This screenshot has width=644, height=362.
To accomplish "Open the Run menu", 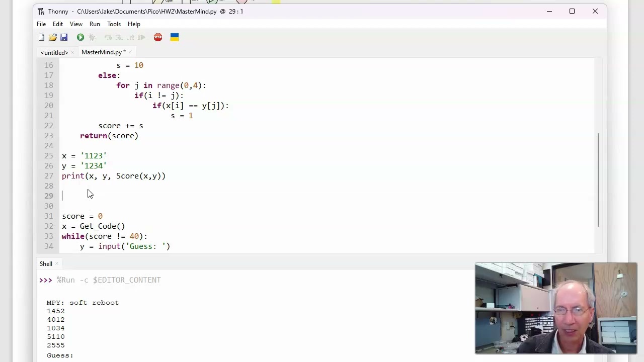I will click(95, 24).
